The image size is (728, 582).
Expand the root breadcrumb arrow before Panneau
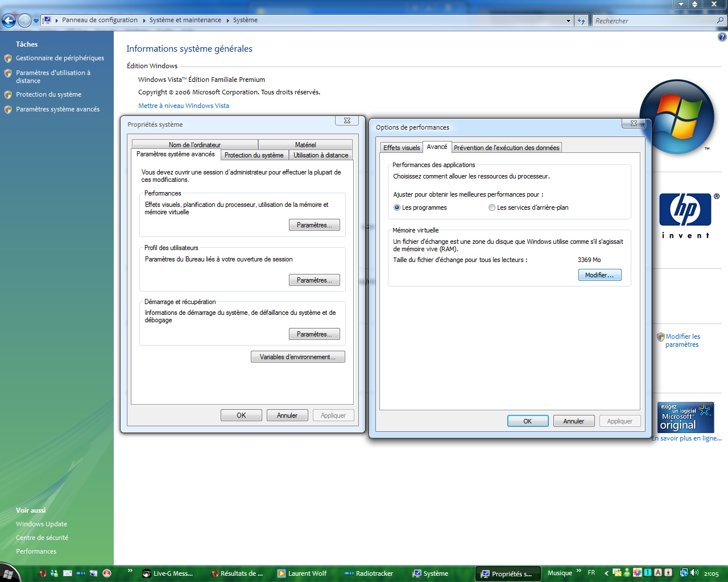[x=56, y=20]
